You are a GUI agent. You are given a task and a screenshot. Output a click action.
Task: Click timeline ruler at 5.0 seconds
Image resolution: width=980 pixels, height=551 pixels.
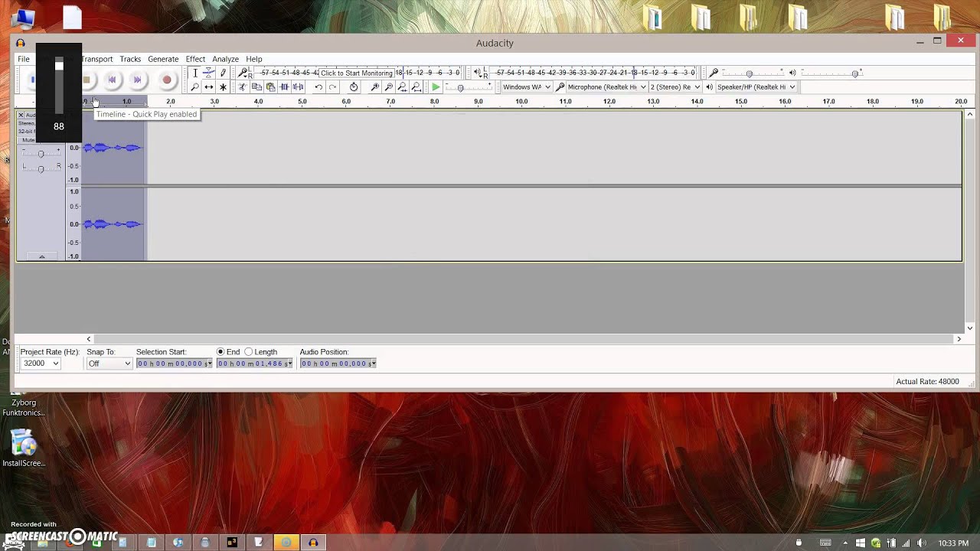(302, 101)
